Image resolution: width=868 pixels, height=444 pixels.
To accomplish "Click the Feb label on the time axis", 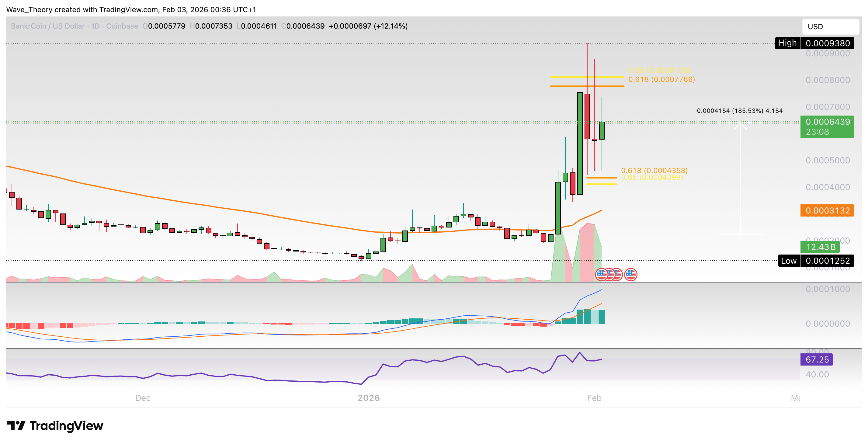I will tap(594, 398).
